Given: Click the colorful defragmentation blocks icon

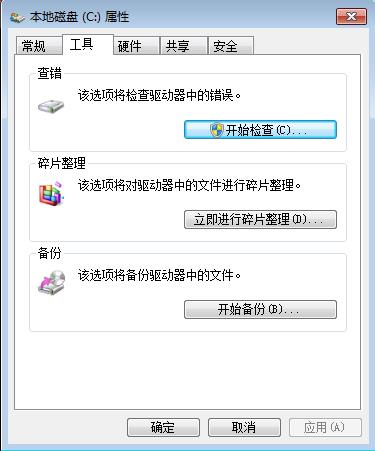Looking at the screenshot, I should [51, 193].
